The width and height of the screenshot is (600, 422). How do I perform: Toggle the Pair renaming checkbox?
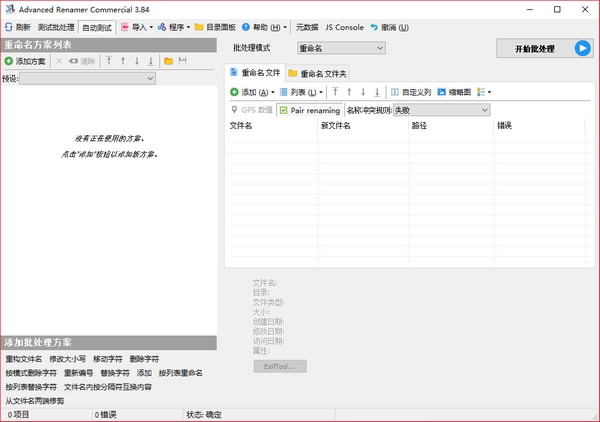click(x=284, y=110)
